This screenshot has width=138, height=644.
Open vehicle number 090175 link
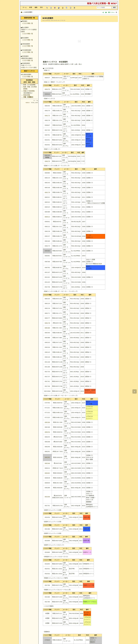pos(47,115)
